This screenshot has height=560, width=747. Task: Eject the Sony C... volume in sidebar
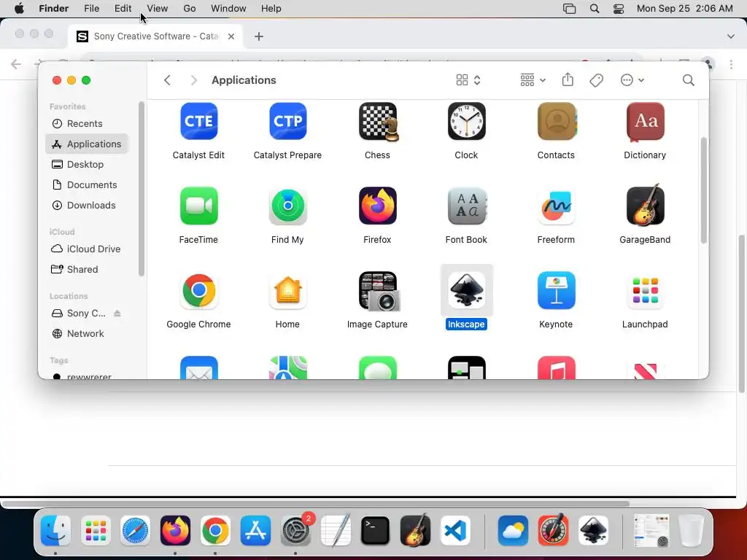tap(117, 314)
